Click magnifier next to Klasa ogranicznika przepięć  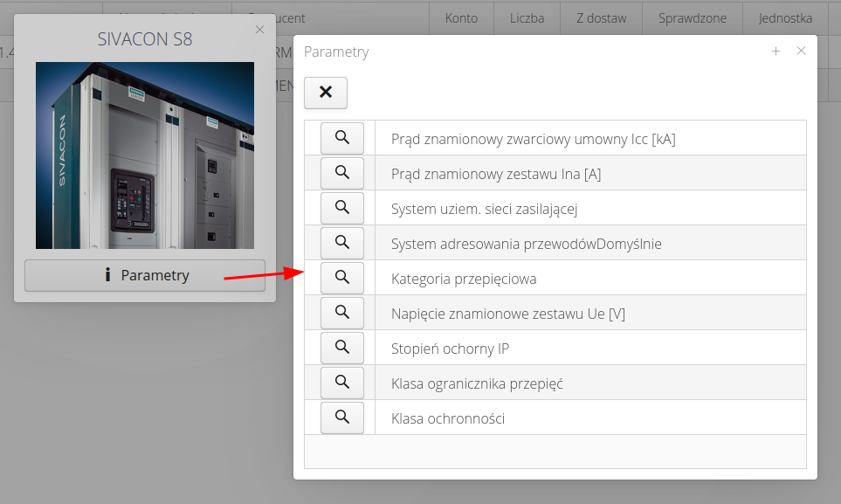tap(342, 383)
